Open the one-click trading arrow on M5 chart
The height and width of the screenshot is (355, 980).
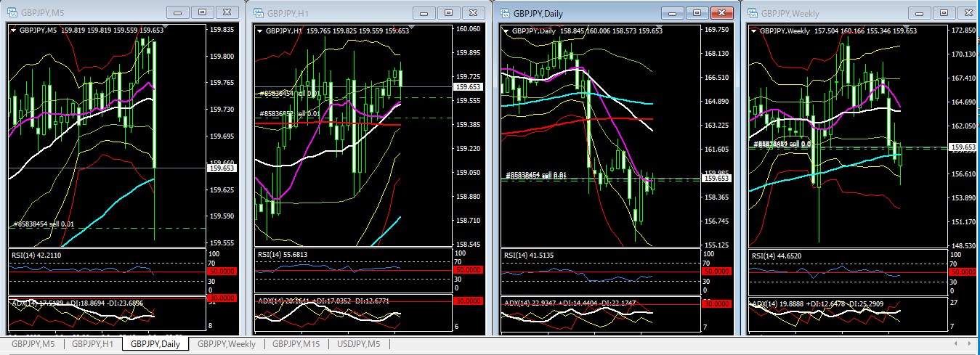pos(13,30)
